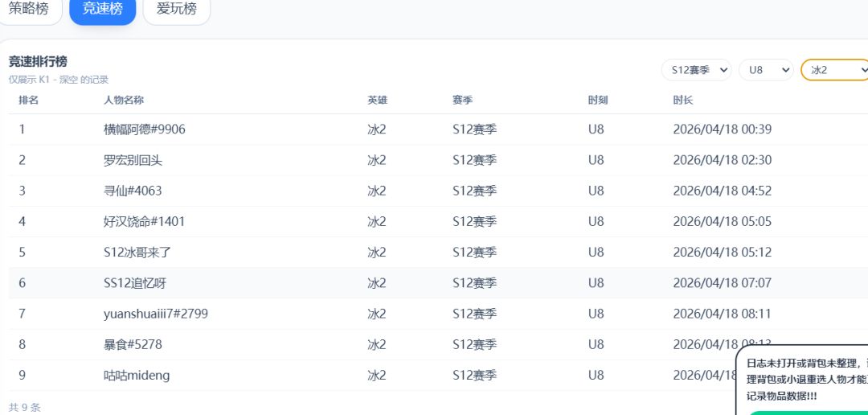Expand the U8 dropdown
This screenshot has height=415, width=868.
point(766,70)
